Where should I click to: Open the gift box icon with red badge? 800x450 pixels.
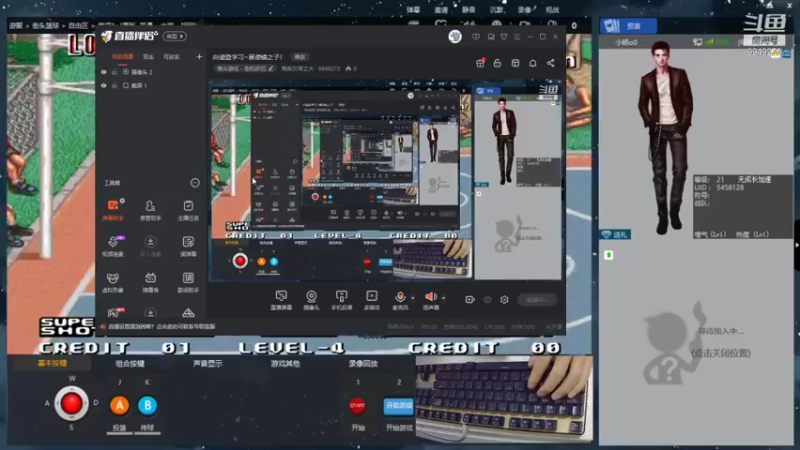tap(480, 63)
